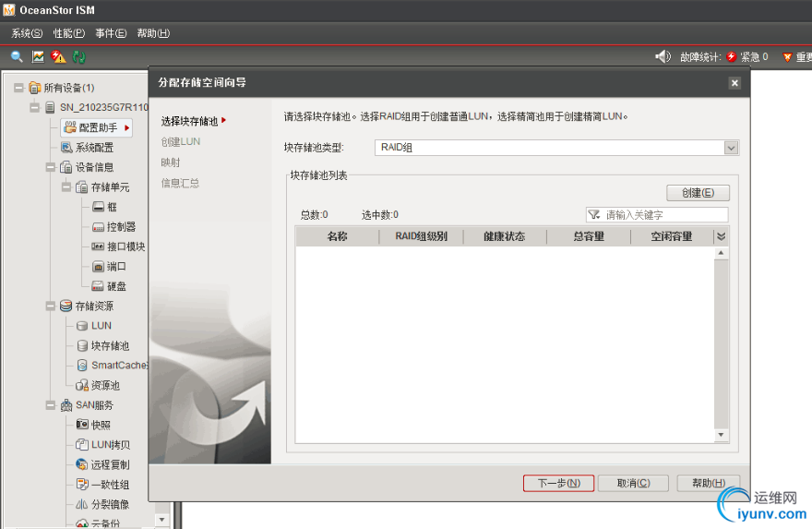This screenshot has width=812, height=529.
Task: Select the 所有设备(1) folder icon
Action: point(35,88)
